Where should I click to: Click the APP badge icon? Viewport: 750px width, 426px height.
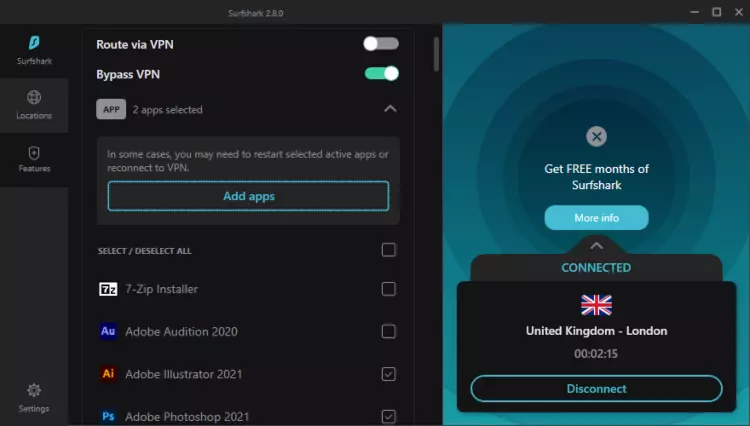coord(111,109)
